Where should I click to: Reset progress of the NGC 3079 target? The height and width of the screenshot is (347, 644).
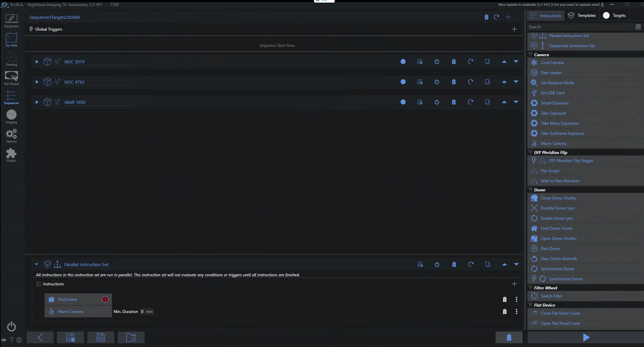point(471,61)
